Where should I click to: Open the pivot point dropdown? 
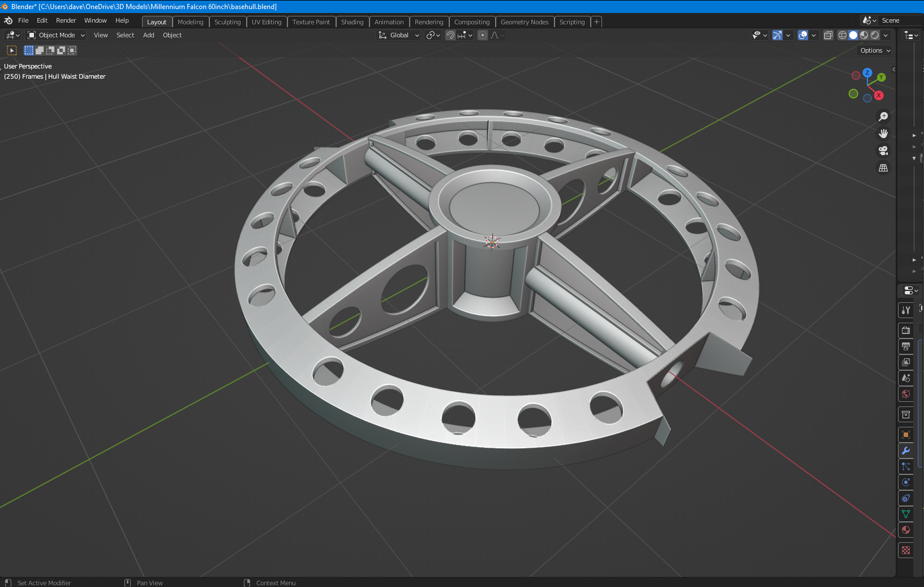coord(433,35)
